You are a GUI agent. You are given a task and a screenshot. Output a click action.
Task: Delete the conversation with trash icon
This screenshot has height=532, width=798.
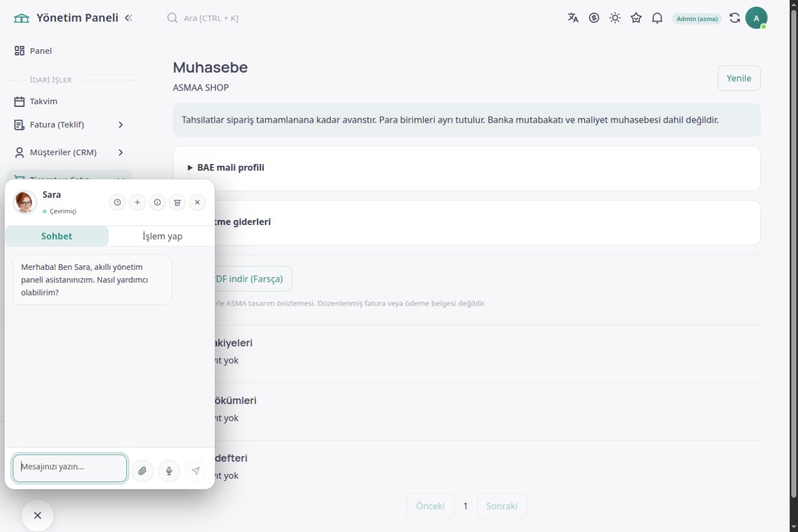177,202
